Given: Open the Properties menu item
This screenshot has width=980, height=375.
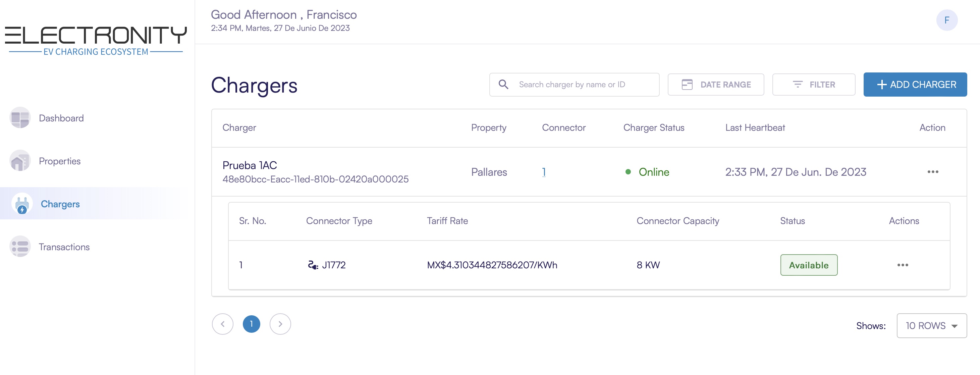Looking at the screenshot, I should pyautogui.click(x=60, y=161).
